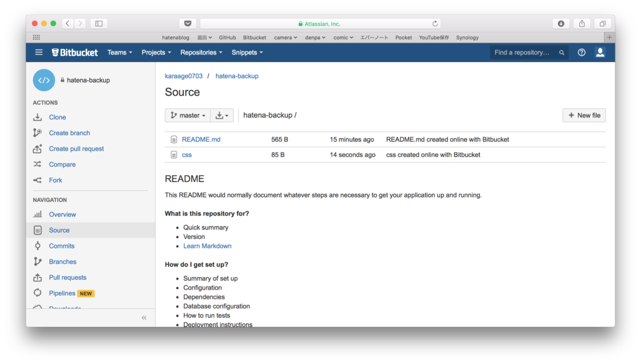Viewport: 641px width, 364px height.
Task: Click the css file icon
Action: 174,155
